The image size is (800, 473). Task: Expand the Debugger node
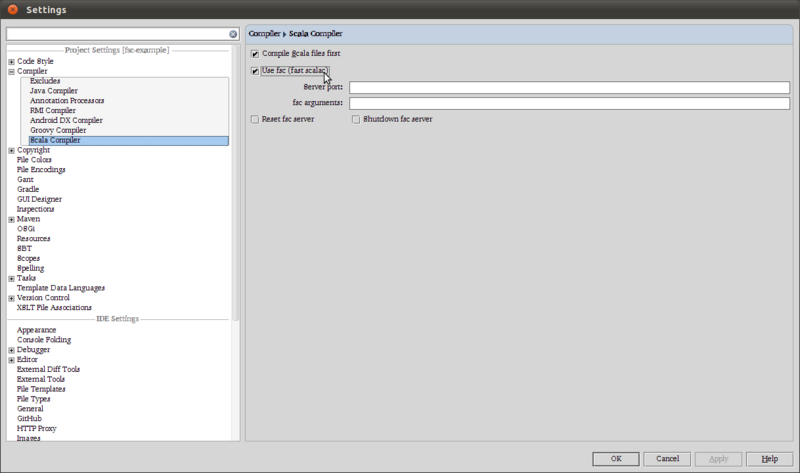11,350
